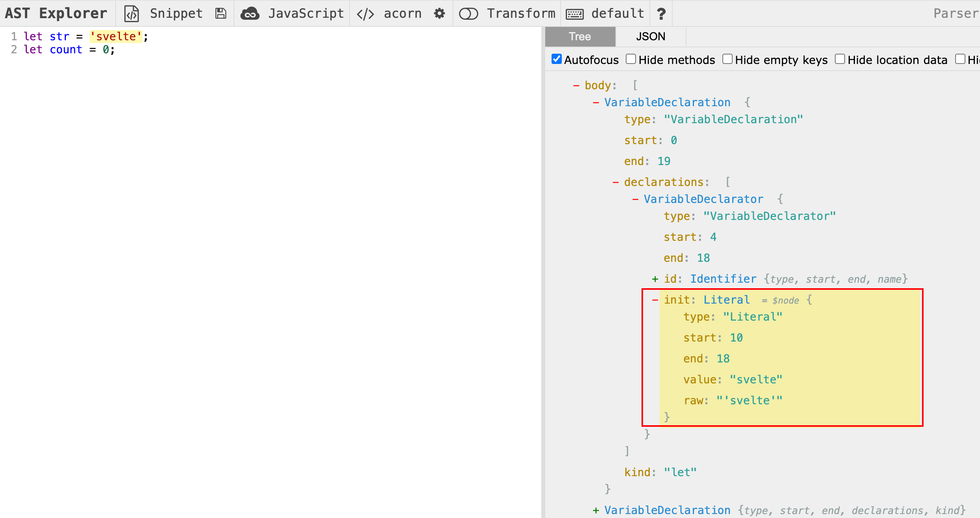Click the keyboard keymap icon
The width and height of the screenshot is (980, 518).
click(574, 14)
